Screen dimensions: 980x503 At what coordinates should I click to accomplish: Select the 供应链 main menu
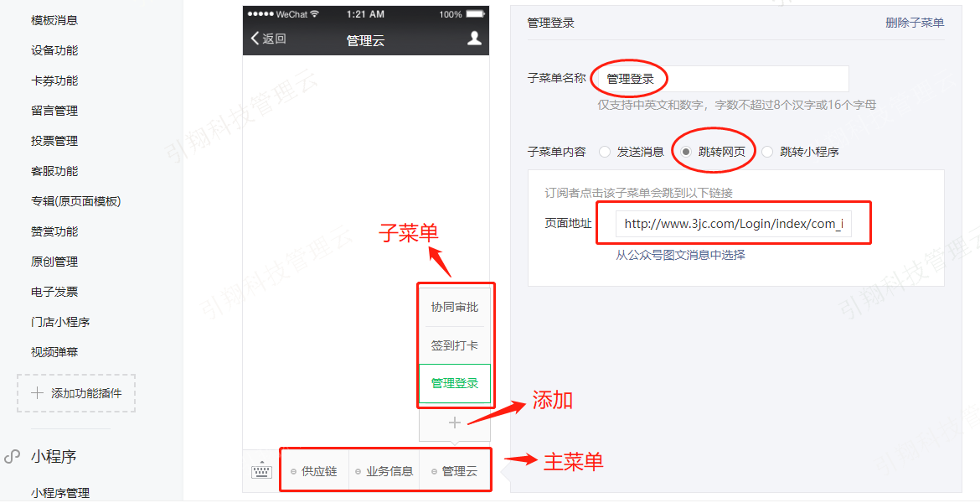(314, 471)
